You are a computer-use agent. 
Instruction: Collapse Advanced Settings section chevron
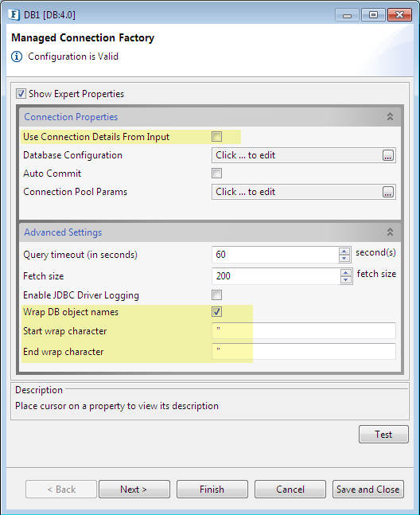pyautogui.click(x=390, y=232)
